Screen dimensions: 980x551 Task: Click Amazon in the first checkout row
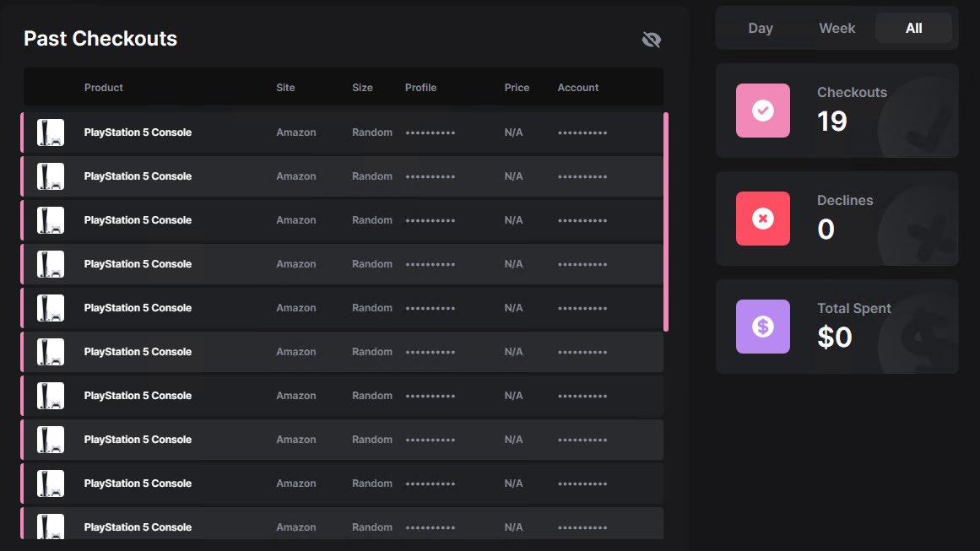pos(296,132)
